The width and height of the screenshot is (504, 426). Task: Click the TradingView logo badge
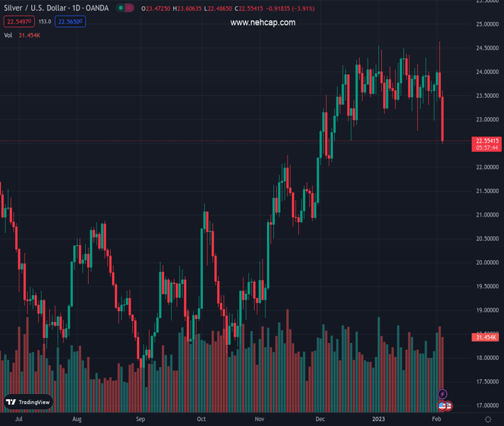click(x=28, y=402)
